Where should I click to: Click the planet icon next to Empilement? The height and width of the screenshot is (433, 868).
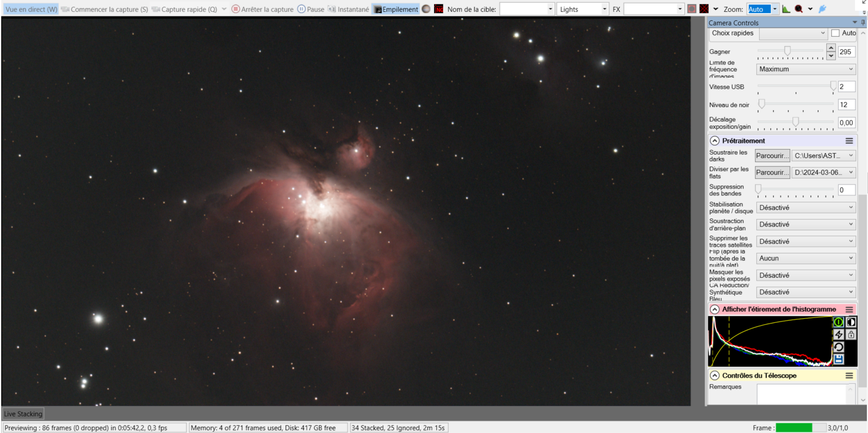(426, 9)
